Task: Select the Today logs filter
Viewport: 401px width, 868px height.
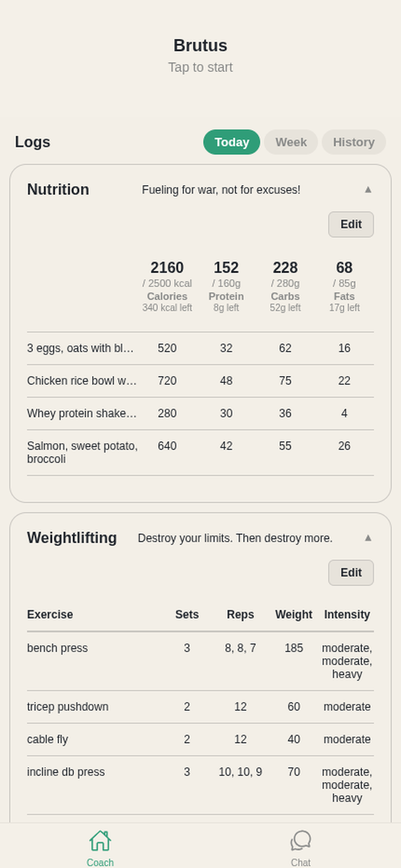Action: pos(231,142)
